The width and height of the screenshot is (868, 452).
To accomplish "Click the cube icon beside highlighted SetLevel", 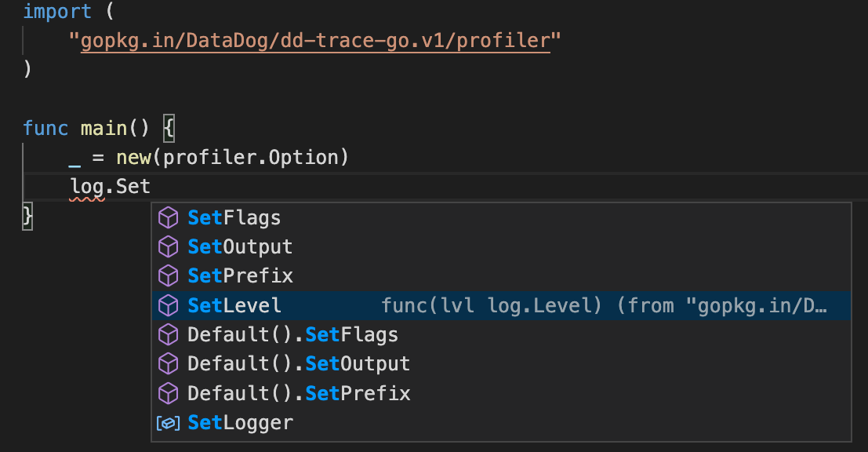I will click(x=168, y=305).
